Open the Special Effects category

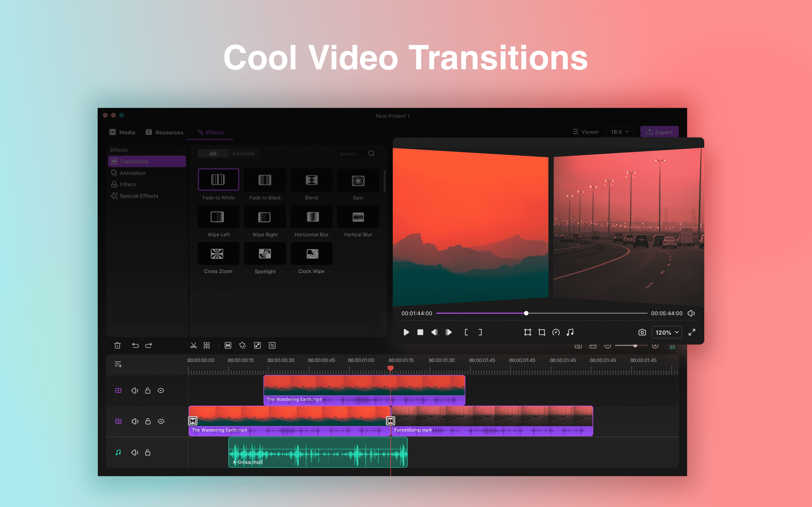139,196
